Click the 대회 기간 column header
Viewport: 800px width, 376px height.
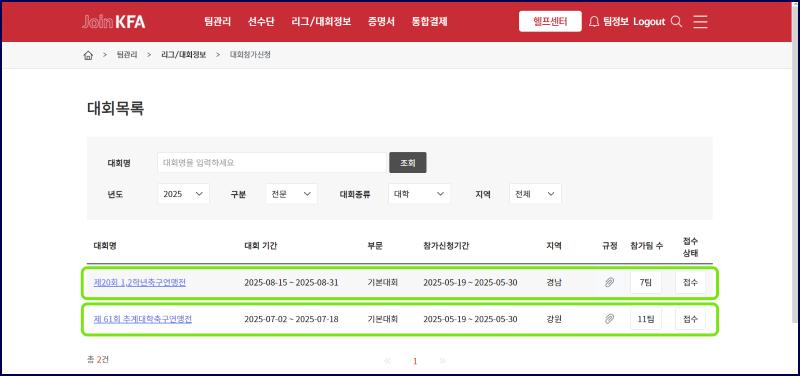261,245
